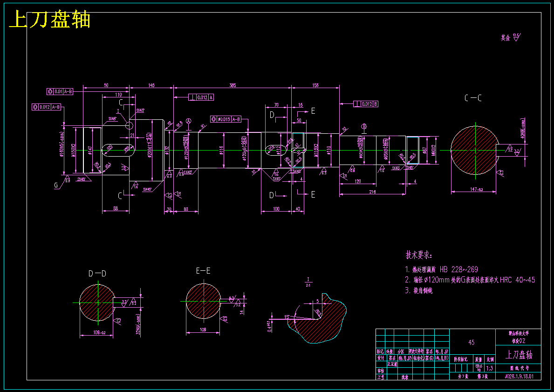Viewport: 554px width, 392px height.
Task: Click 第3张 in the title block
Action: pyautogui.click(x=482, y=377)
